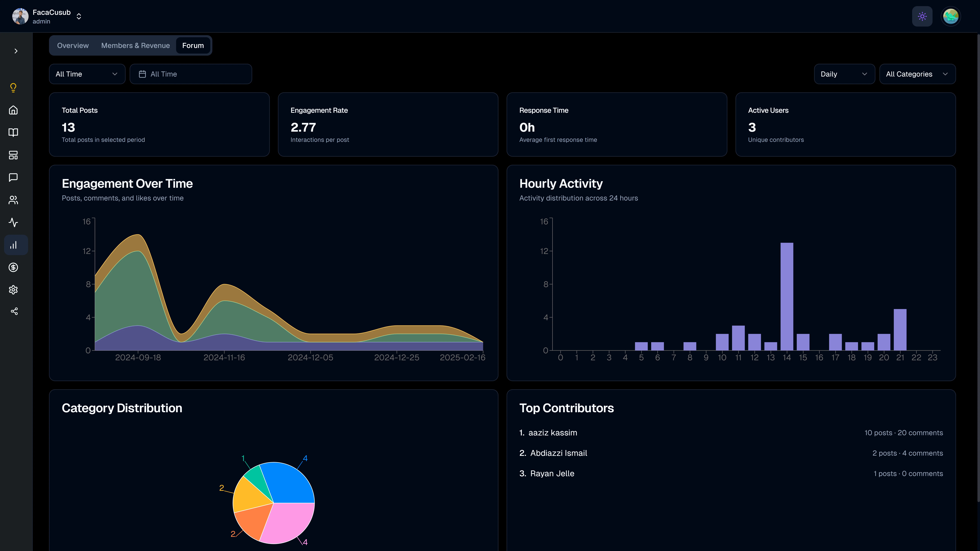This screenshot has height=551, width=980.
Task: Toggle light/dark theme sun button
Action: (922, 16)
